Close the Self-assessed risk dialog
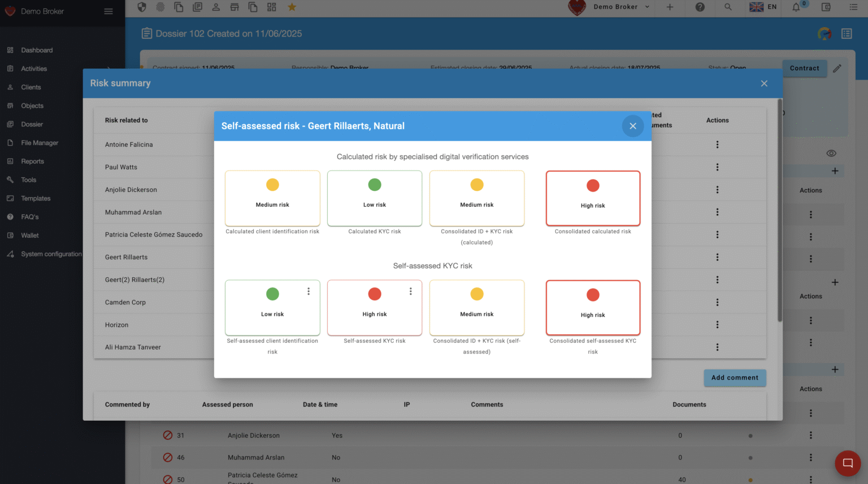Screen dimensions: 868x484 [632, 126]
